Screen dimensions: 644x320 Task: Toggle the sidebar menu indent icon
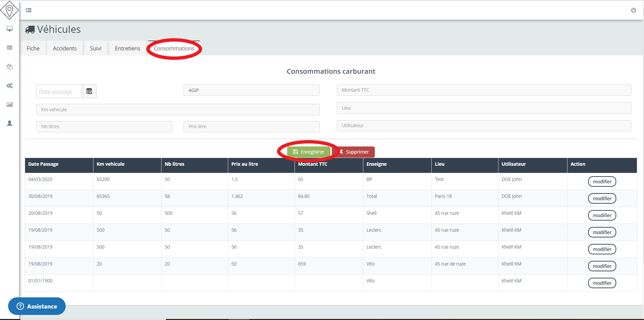tap(29, 10)
